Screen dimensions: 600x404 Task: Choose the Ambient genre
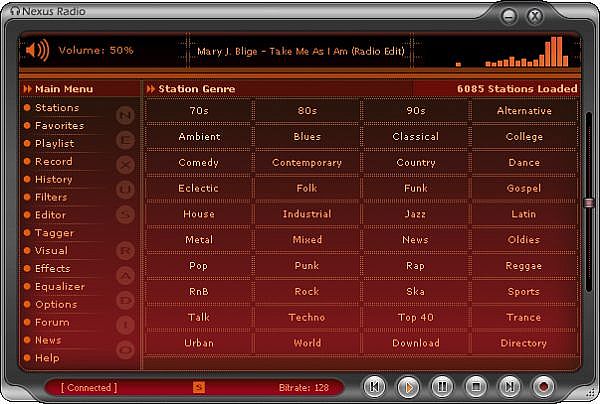[x=199, y=137]
